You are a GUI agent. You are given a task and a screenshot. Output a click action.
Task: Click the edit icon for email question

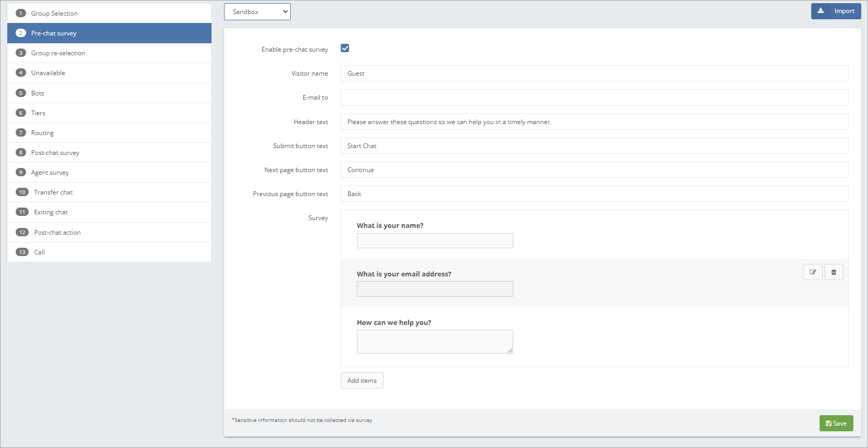[812, 272]
